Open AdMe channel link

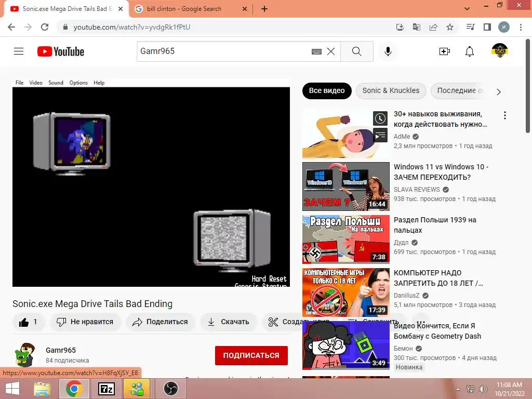coord(402,137)
